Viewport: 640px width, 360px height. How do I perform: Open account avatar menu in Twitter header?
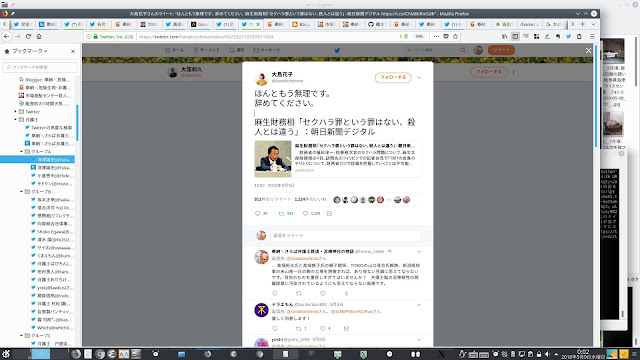coord(478,50)
